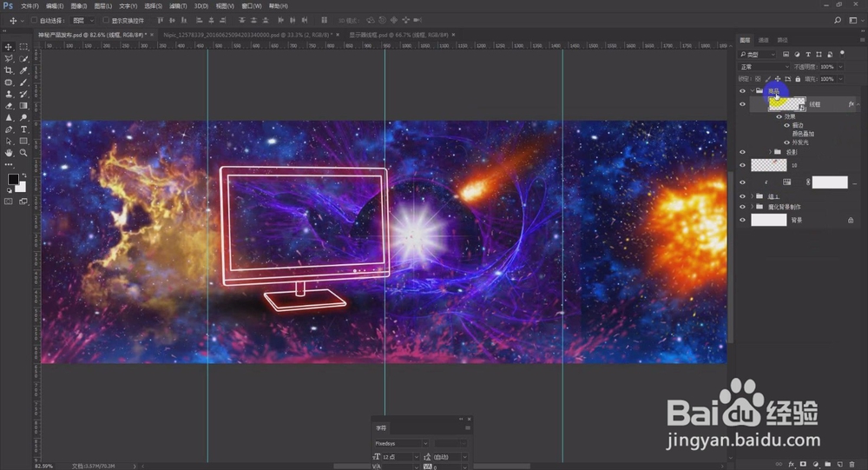
Task: Select the Gradient tool
Action: click(23, 106)
